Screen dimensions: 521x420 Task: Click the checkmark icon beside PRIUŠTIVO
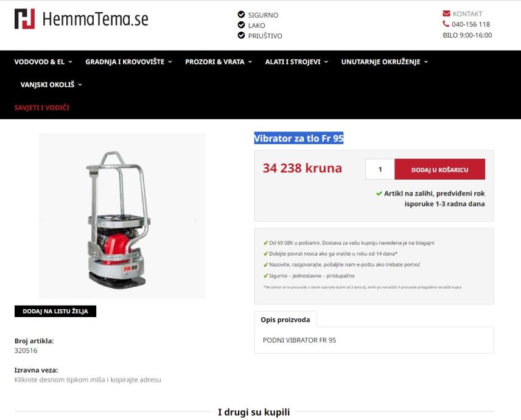point(241,35)
